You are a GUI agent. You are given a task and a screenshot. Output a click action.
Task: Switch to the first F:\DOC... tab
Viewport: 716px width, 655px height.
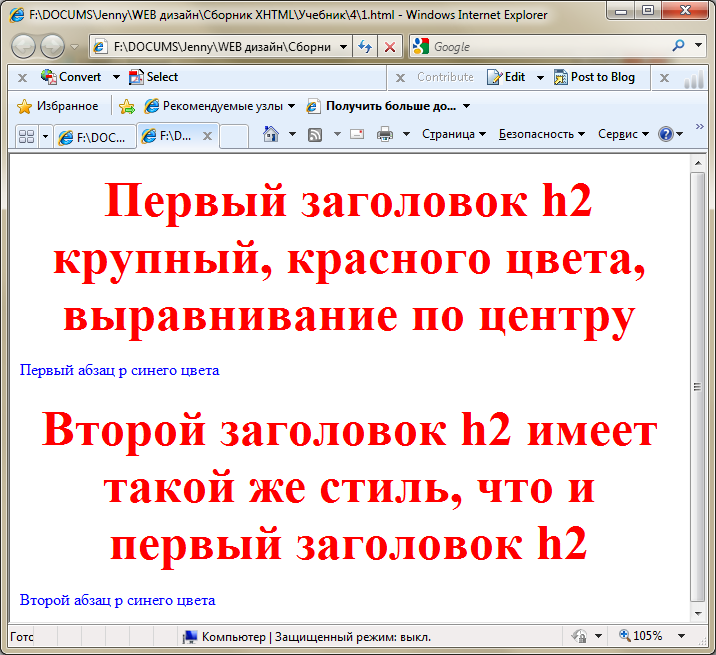coord(95,137)
